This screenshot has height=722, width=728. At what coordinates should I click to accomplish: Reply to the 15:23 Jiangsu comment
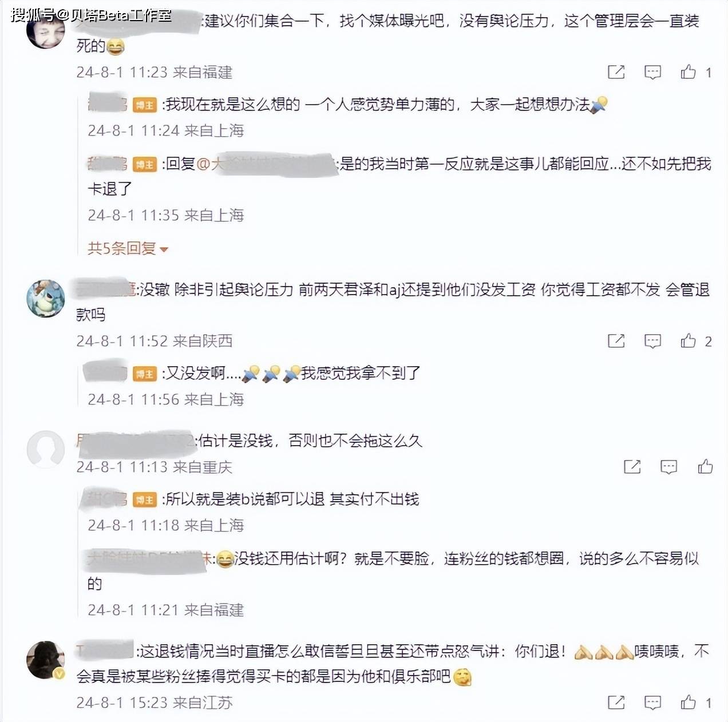click(652, 703)
